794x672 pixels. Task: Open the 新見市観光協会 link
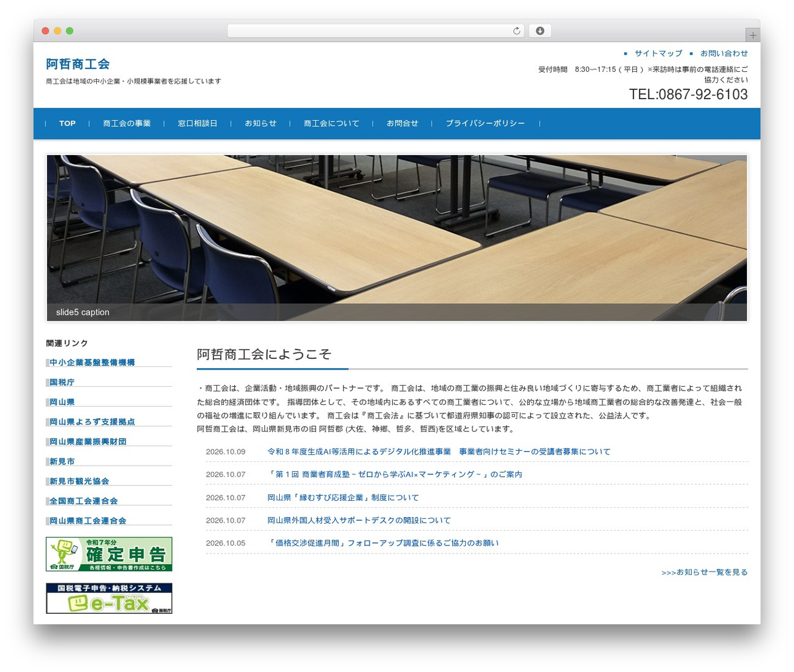pos(79,482)
